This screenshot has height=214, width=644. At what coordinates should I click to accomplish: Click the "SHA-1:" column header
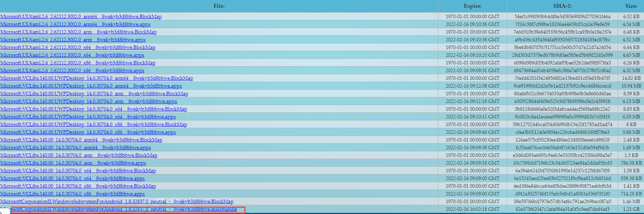[x=562, y=6]
